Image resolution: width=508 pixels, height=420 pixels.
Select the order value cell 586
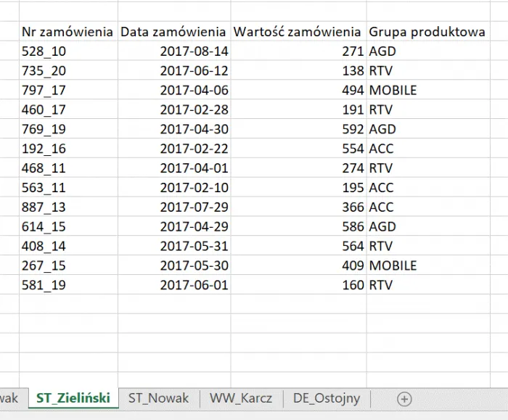[352, 226]
